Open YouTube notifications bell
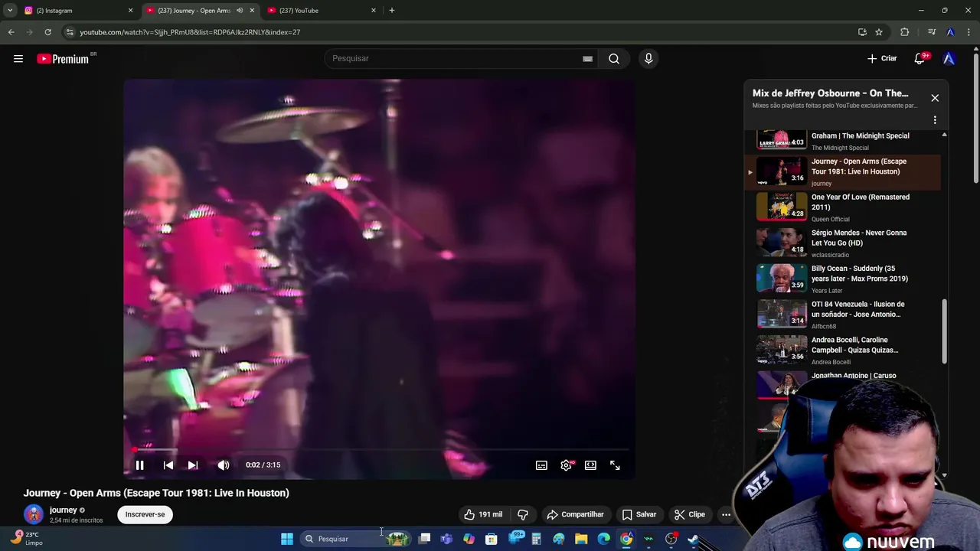Viewport: 980px width, 551px height. pos(920,58)
